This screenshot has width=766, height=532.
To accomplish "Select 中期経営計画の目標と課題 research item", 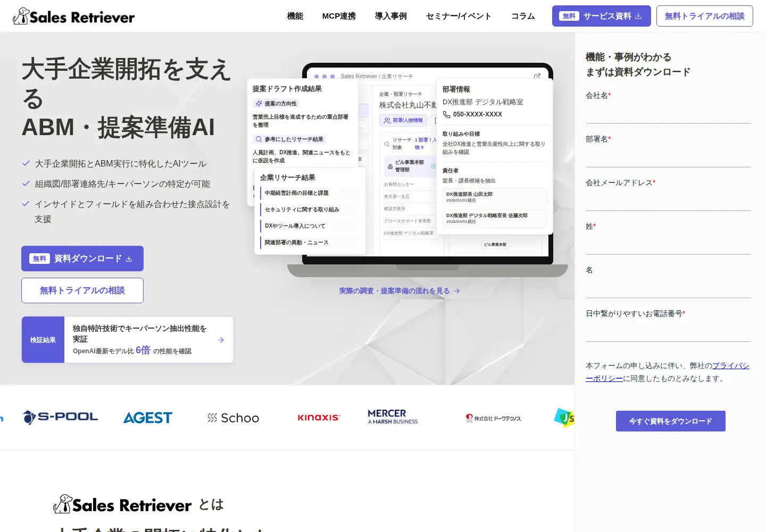I will (310, 193).
